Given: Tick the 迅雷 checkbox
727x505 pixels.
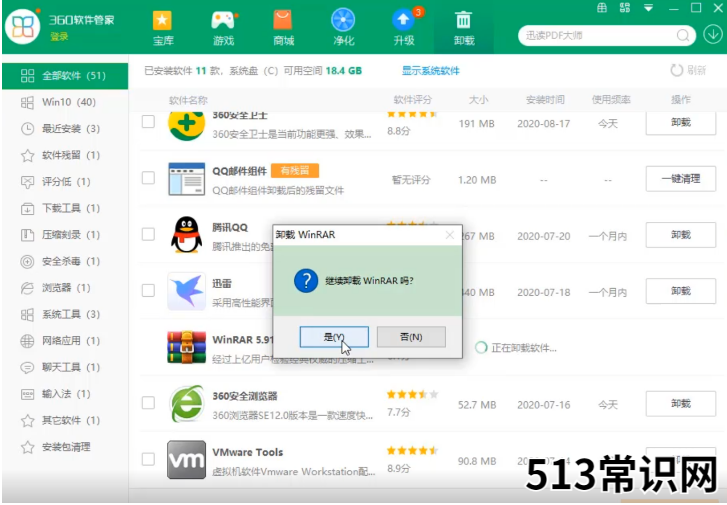Looking at the screenshot, I should pos(148,291).
